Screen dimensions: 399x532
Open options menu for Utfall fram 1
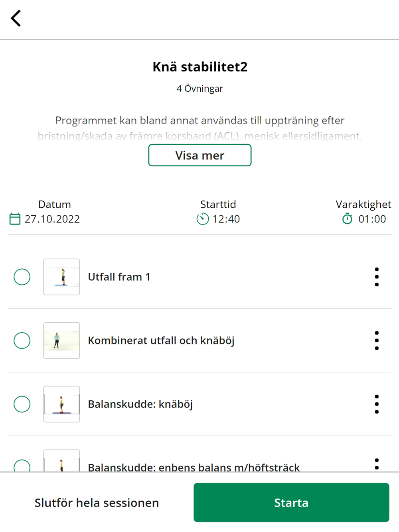377,277
